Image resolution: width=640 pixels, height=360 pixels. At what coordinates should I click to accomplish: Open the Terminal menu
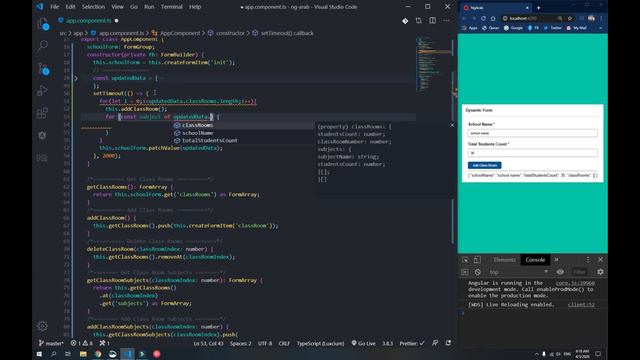(171, 7)
